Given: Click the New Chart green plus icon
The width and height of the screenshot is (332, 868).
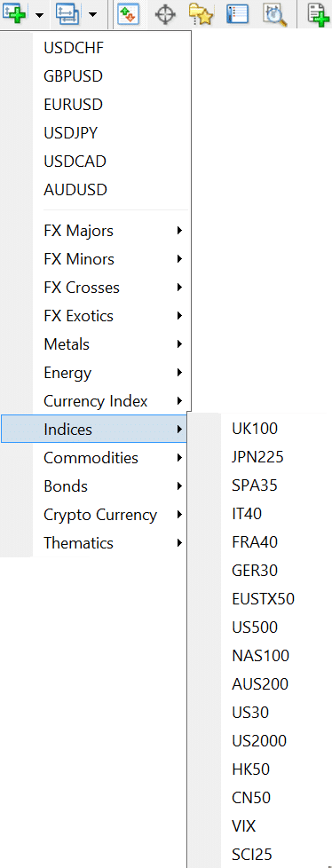Looking at the screenshot, I should [16, 14].
